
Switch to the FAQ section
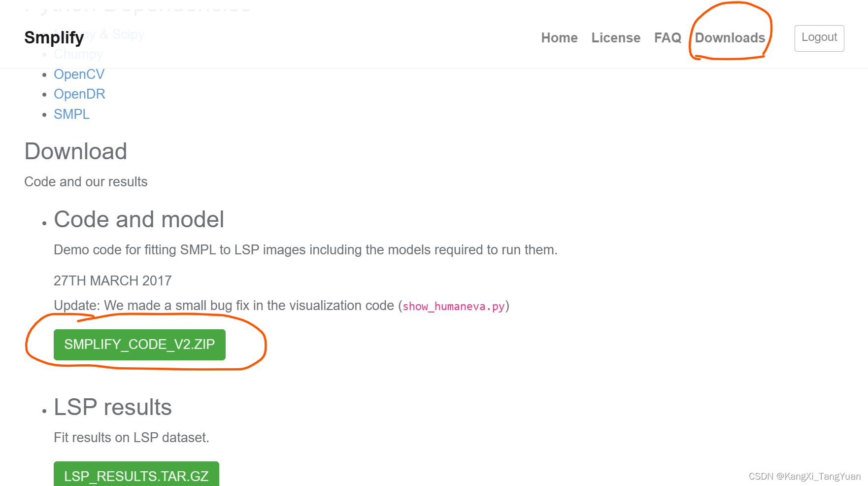click(668, 38)
